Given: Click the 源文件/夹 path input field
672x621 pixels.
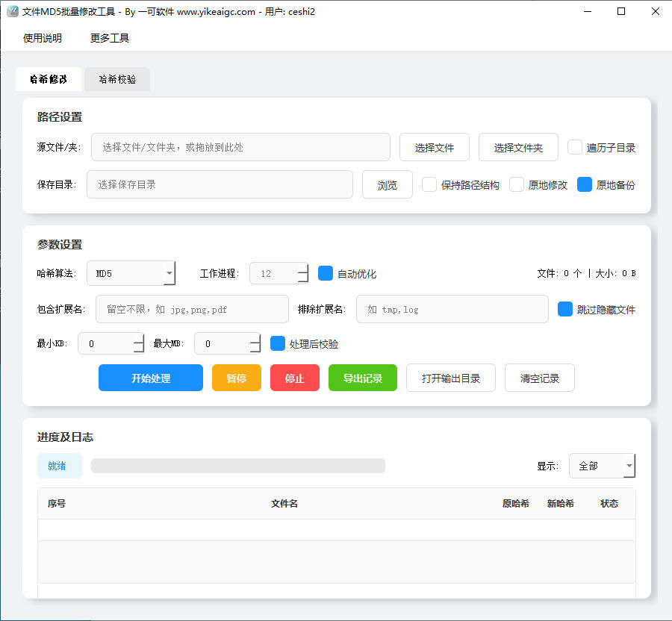Looking at the screenshot, I should pos(240,147).
